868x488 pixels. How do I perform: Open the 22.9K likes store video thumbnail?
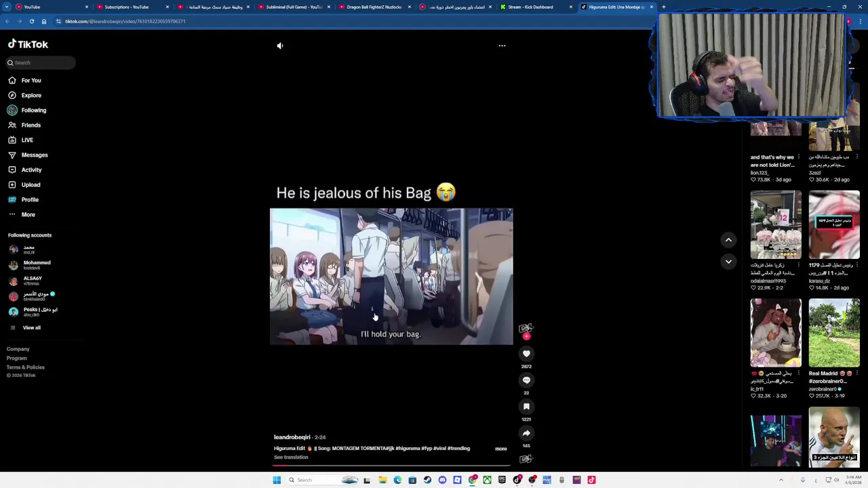pyautogui.click(x=776, y=224)
